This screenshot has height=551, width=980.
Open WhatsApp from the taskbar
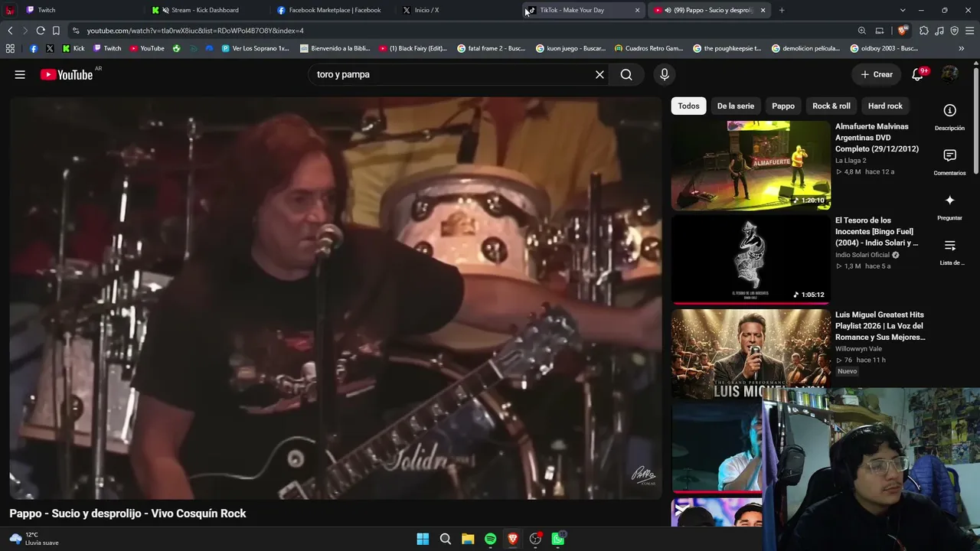pos(558,539)
